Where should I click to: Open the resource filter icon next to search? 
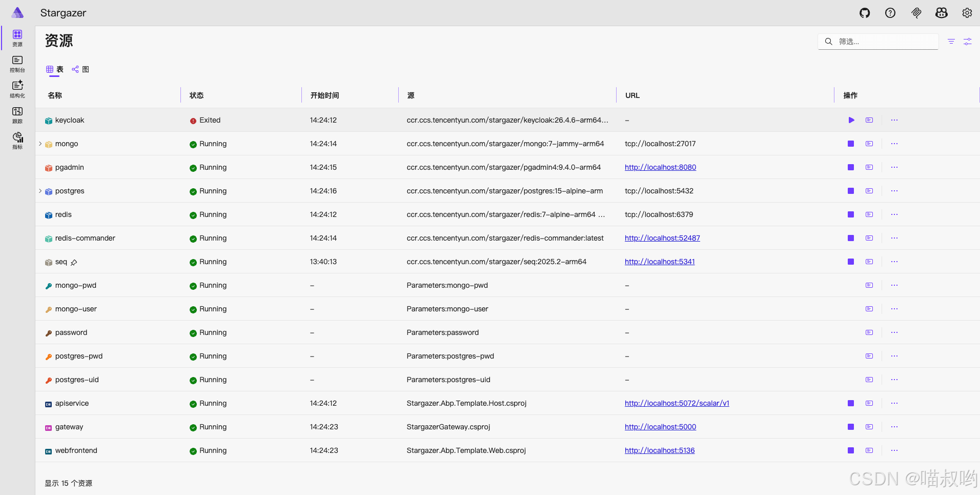(951, 42)
